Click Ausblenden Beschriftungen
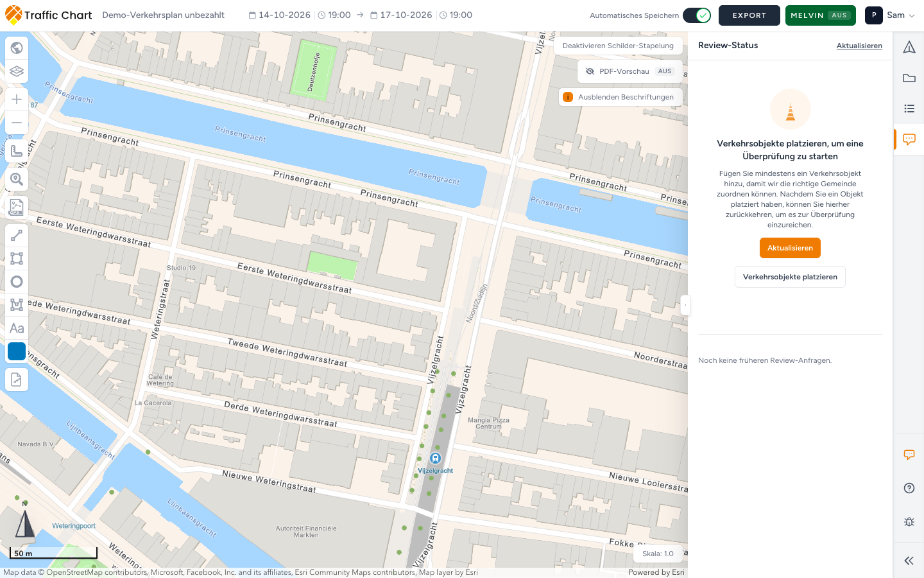This screenshot has height=578, width=924. pos(620,97)
